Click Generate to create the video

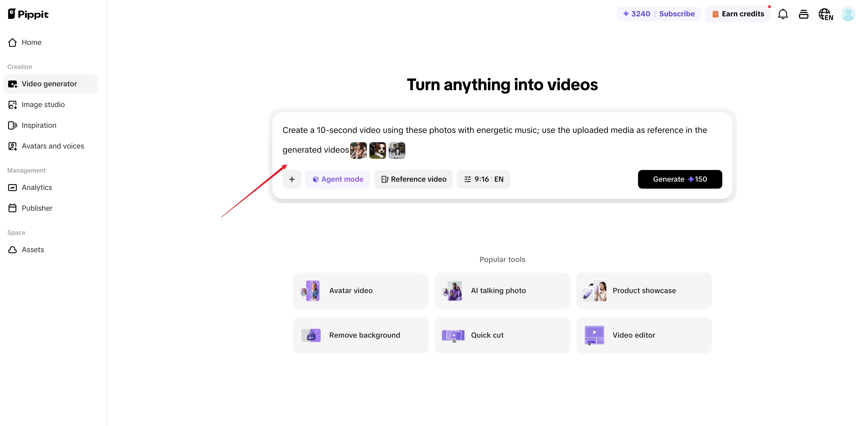(680, 179)
